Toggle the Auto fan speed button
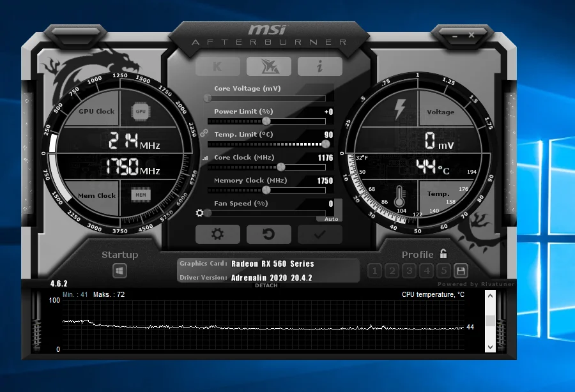This screenshot has height=392, width=575. click(x=331, y=219)
